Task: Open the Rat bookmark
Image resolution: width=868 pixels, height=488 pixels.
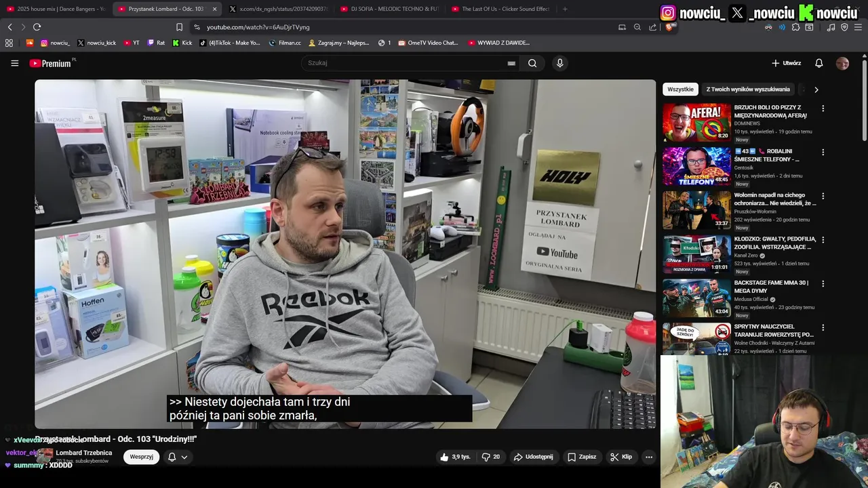Action: 156,43
